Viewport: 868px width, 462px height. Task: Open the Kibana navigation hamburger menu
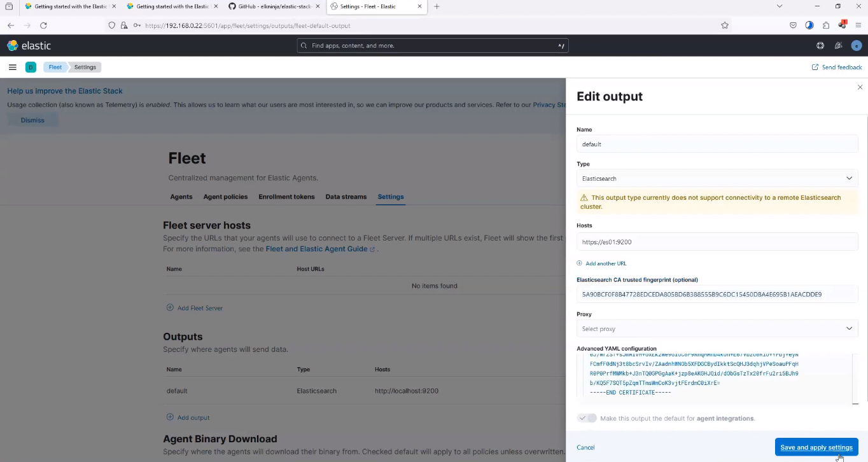12,67
